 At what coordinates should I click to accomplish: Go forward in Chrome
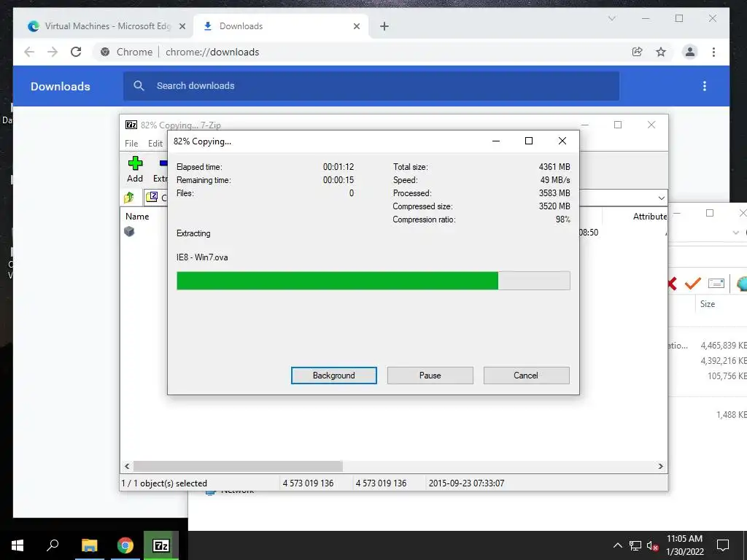point(53,52)
